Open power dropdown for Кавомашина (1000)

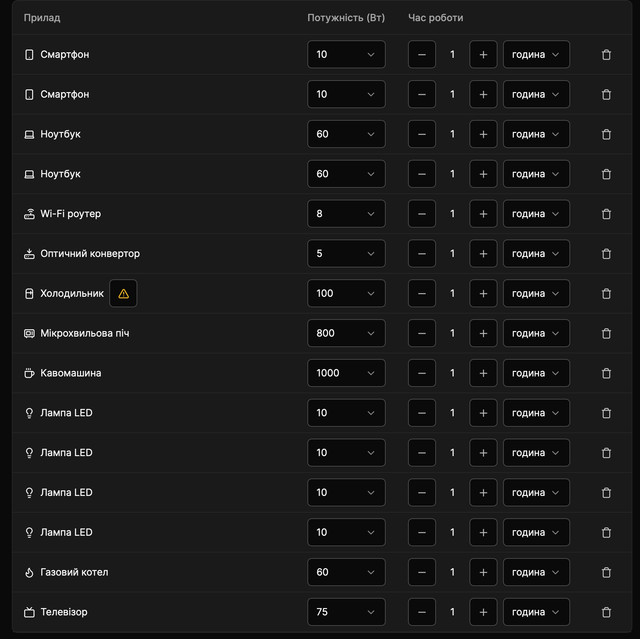click(x=346, y=373)
